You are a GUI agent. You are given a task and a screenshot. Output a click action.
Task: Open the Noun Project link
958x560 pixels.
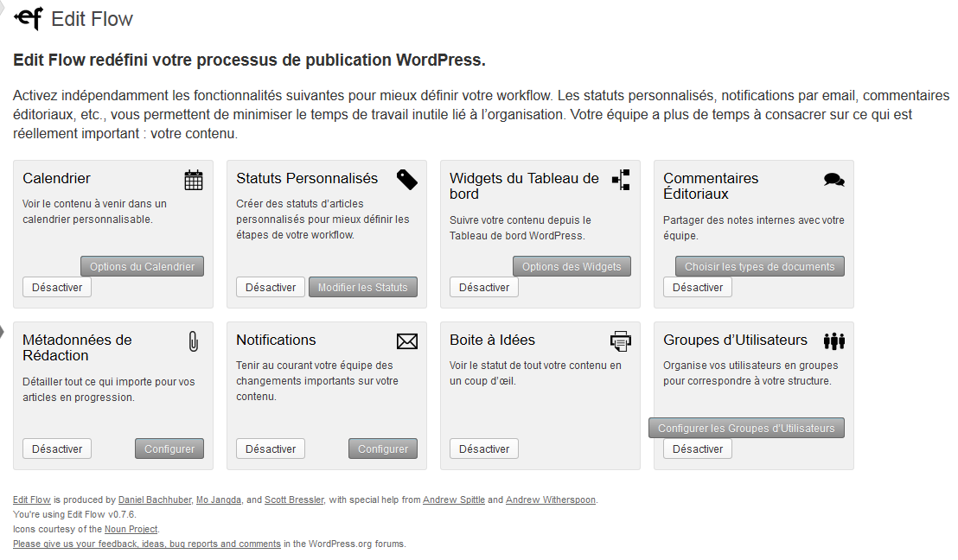tap(131, 529)
